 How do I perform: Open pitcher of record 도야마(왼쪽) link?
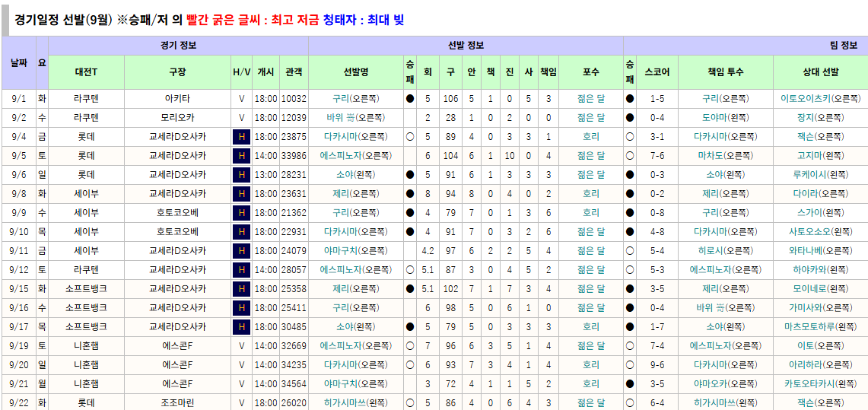[725, 118]
